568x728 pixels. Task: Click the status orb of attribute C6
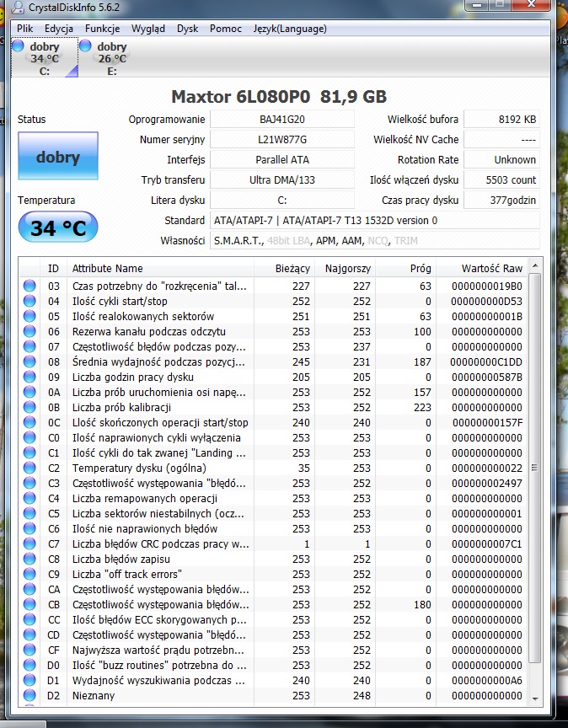(x=29, y=528)
